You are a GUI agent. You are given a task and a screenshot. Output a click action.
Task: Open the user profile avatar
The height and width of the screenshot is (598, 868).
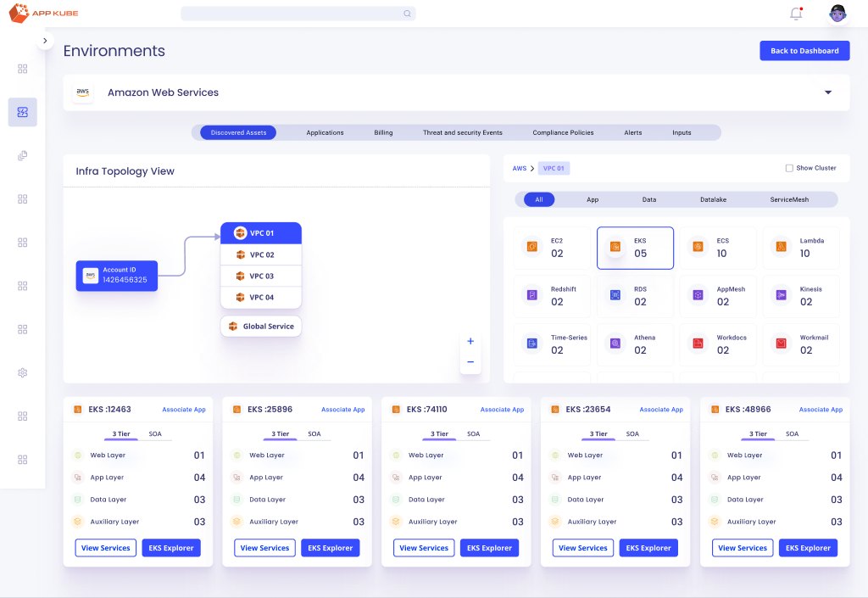click(x=837, y=14)
